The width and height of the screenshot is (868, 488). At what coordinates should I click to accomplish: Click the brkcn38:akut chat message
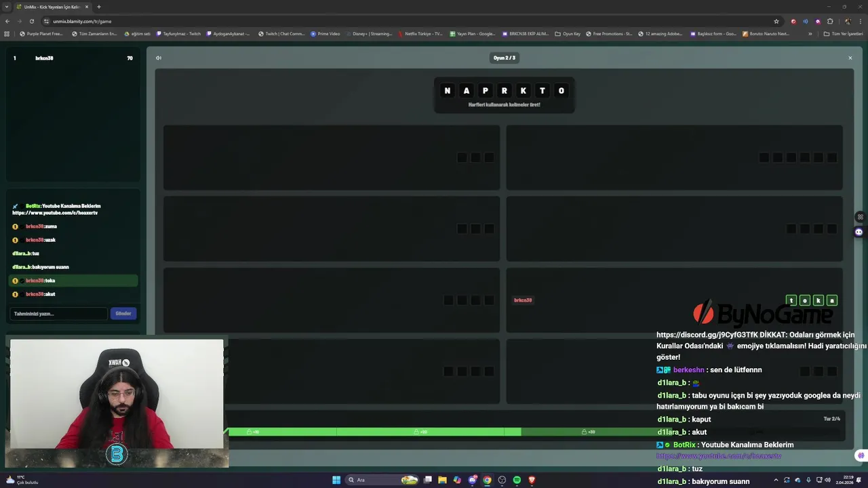tap(73, 294)
